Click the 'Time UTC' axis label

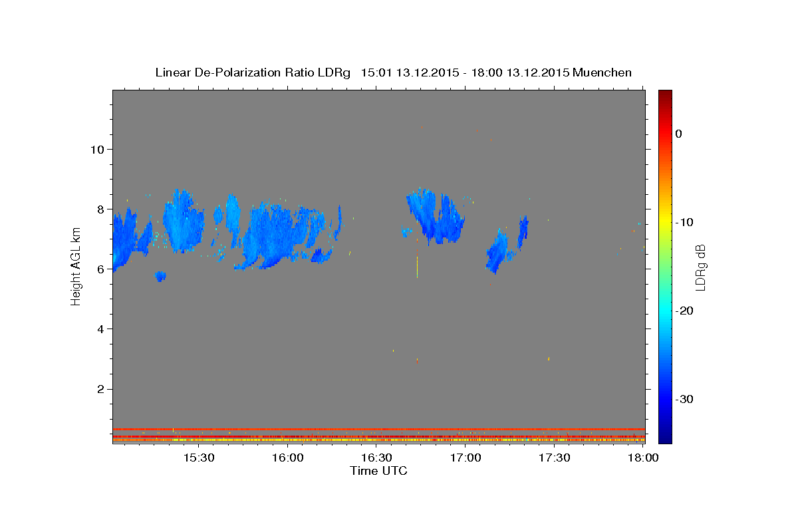(378, 471)
